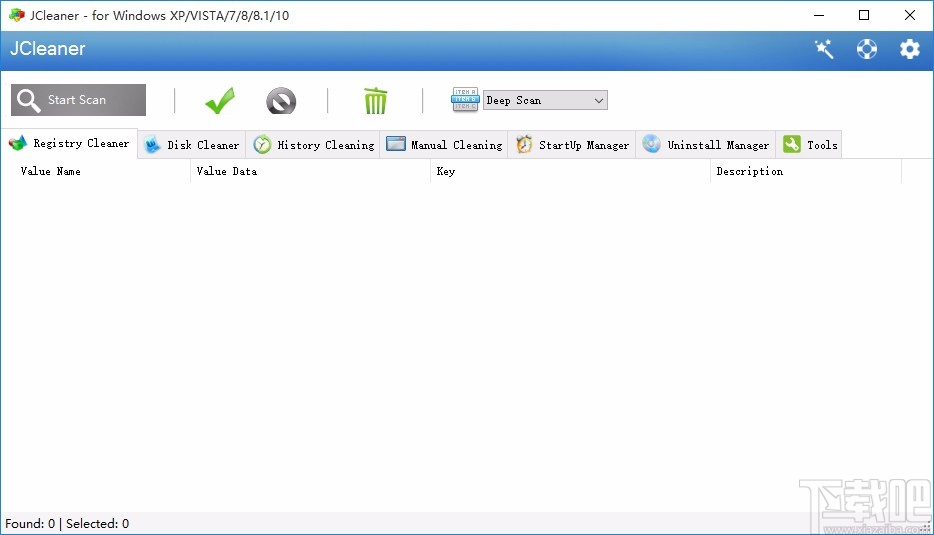
Task: Open the History Cleaning tab
Action: (x=313, y=145)
